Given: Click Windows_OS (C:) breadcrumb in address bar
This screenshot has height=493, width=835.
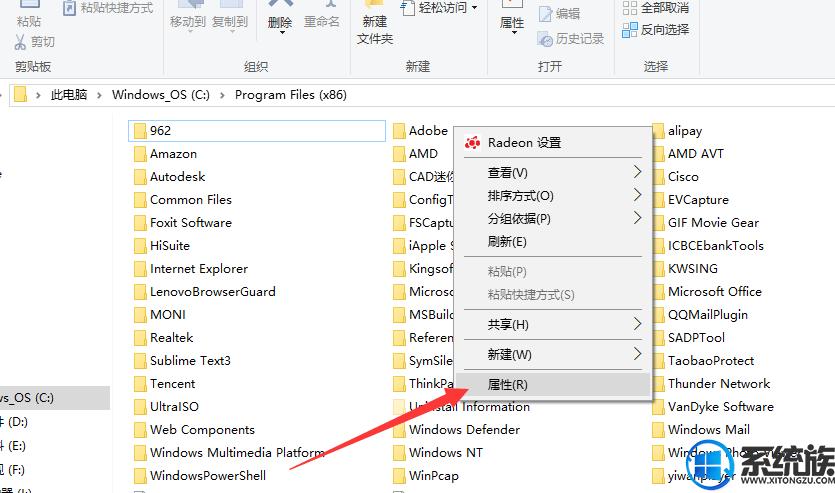Looking at the screenshot, I should [x=161, y=95].
